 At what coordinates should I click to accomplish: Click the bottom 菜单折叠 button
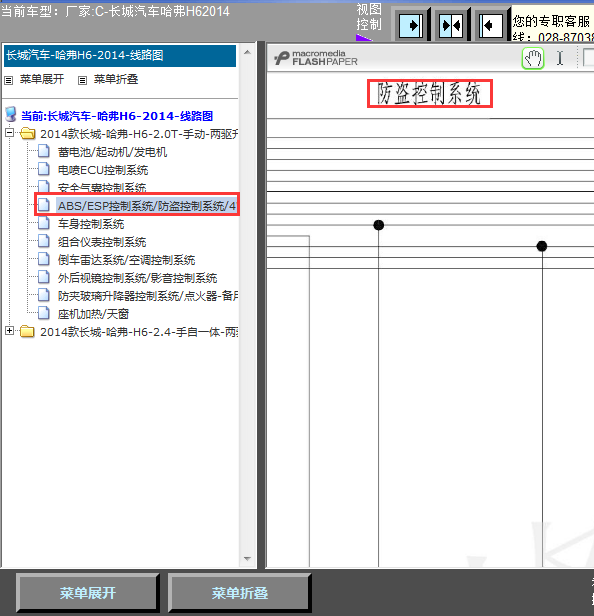pyautogui.click(x=240, y=593)
